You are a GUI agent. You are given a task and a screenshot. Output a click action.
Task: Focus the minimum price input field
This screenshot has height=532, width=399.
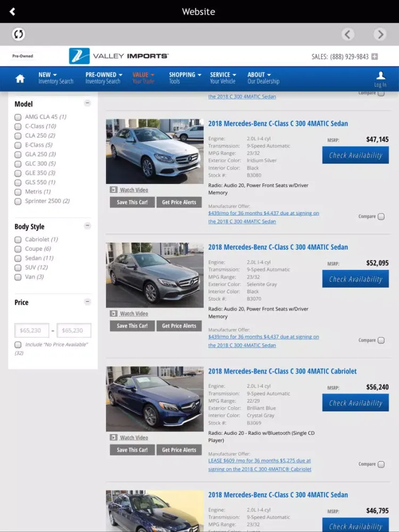31,330
